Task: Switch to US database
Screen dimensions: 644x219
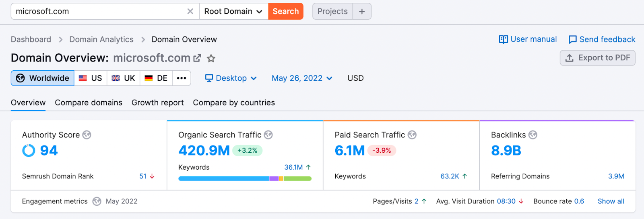Action: point(91,78)
